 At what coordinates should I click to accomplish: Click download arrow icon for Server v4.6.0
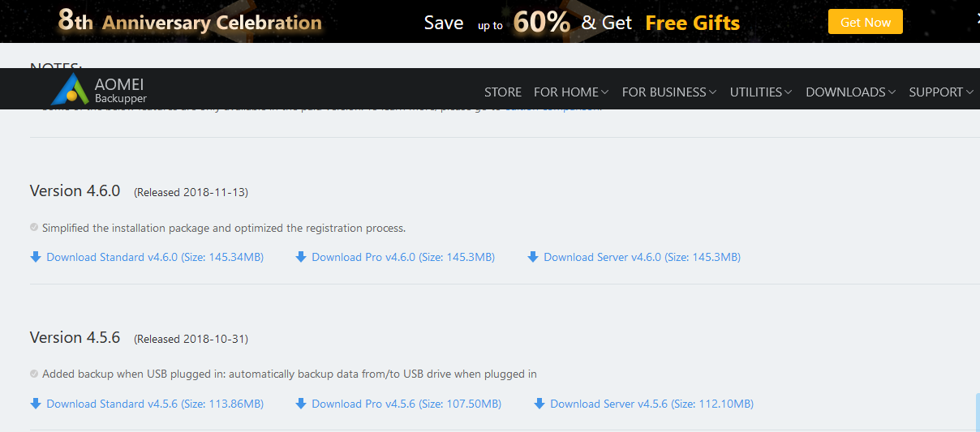(532, 257)
